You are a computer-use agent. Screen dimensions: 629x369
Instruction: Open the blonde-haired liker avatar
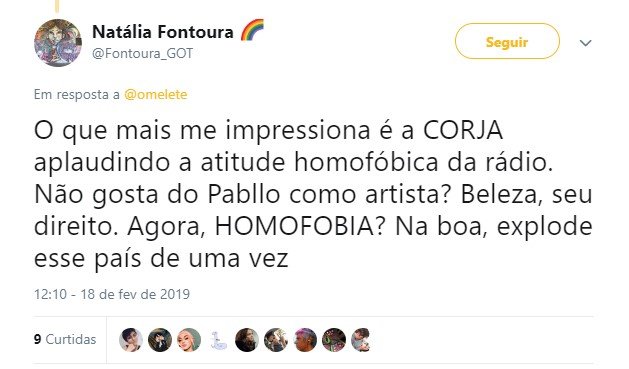(189, 340)
